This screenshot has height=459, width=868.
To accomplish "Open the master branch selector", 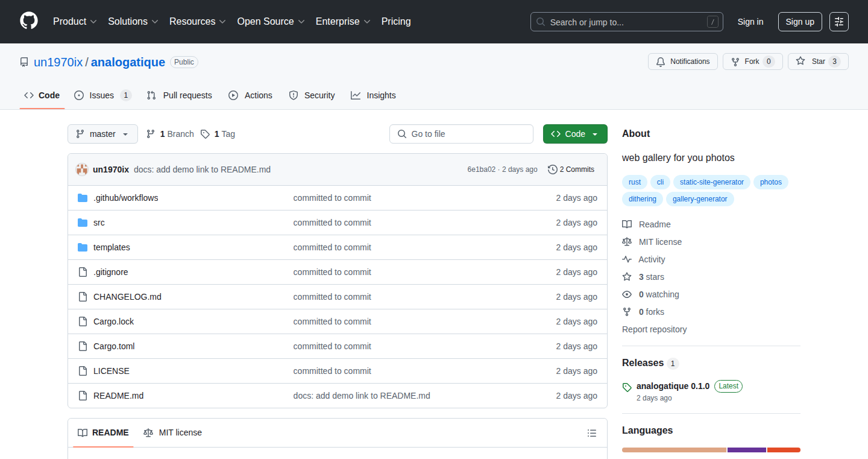I will 102,134.
